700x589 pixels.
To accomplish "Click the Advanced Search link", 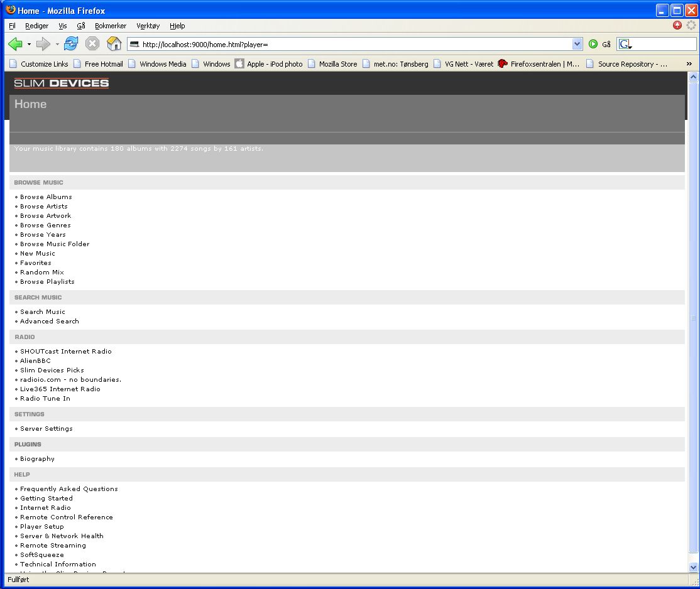I will pos(50,322).
